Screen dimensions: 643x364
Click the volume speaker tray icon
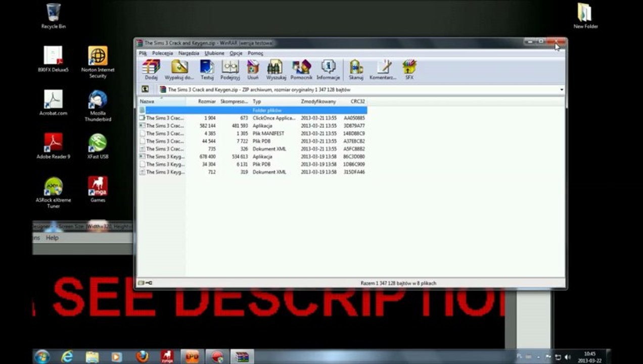coord(567,357)
